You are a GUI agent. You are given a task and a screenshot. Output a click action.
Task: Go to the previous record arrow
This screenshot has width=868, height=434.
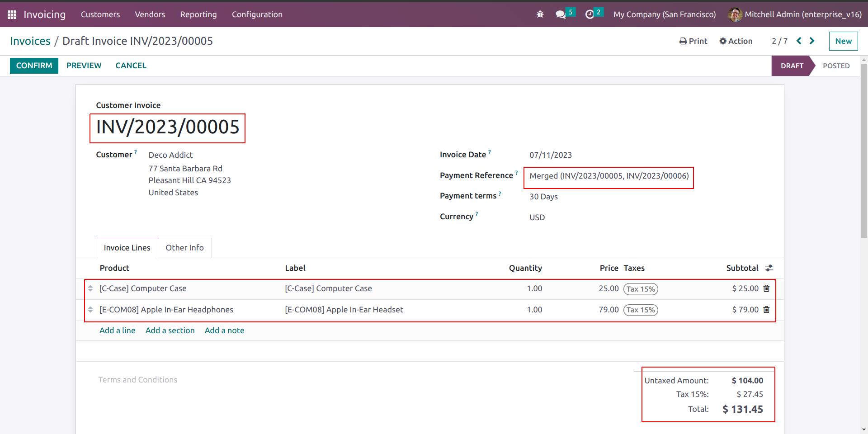coord(799,41)
